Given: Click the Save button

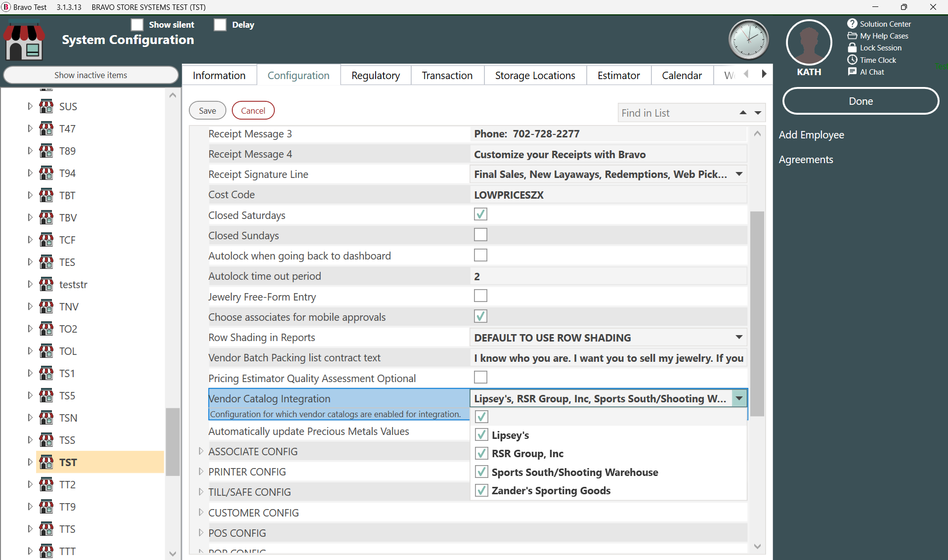Looking at the screenshot, I should (x=208, y=110).
